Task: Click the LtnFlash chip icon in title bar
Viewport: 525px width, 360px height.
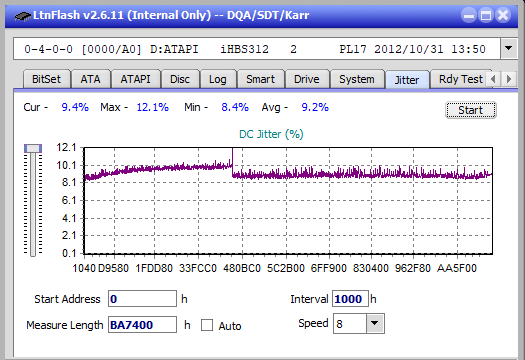Action: [x=23, y=16]
